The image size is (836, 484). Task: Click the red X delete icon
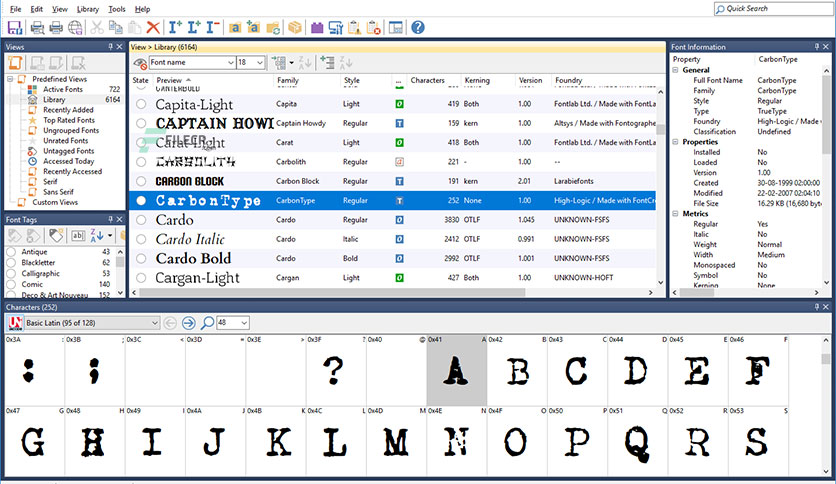153,28
